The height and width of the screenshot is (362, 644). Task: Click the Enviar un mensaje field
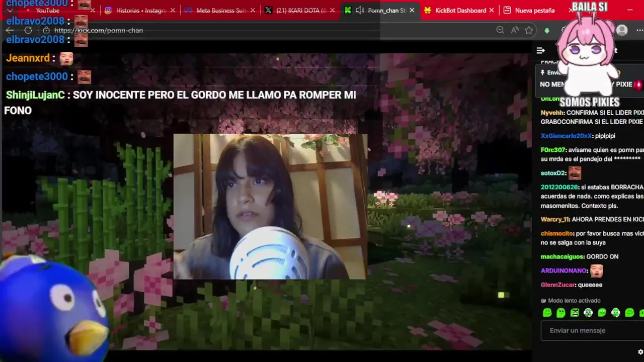(x=592, y=330)
